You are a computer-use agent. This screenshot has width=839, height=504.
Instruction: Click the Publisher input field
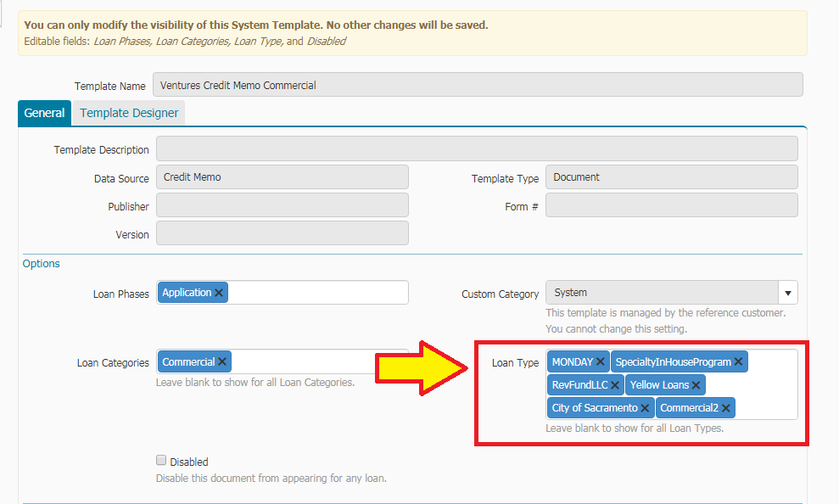tap(282, 204)
